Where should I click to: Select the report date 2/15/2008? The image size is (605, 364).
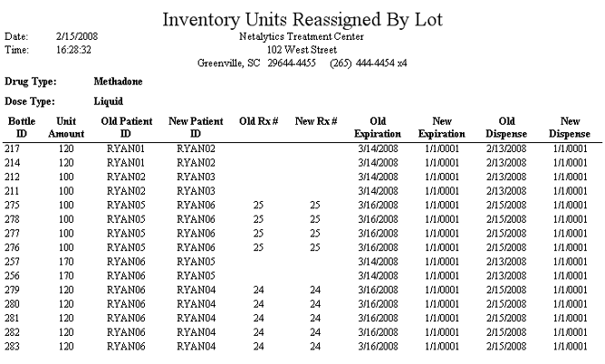click(x=77, y=36)
